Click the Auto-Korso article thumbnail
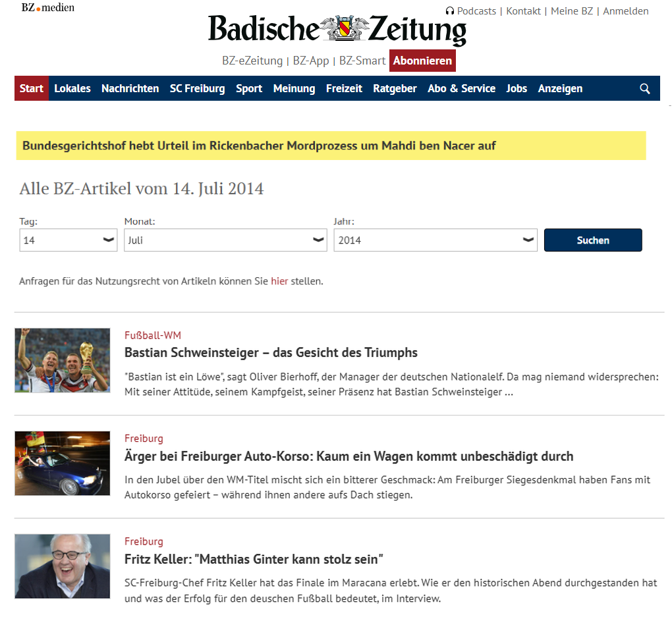Screen dimensions: 672x617 click(62, 463)
